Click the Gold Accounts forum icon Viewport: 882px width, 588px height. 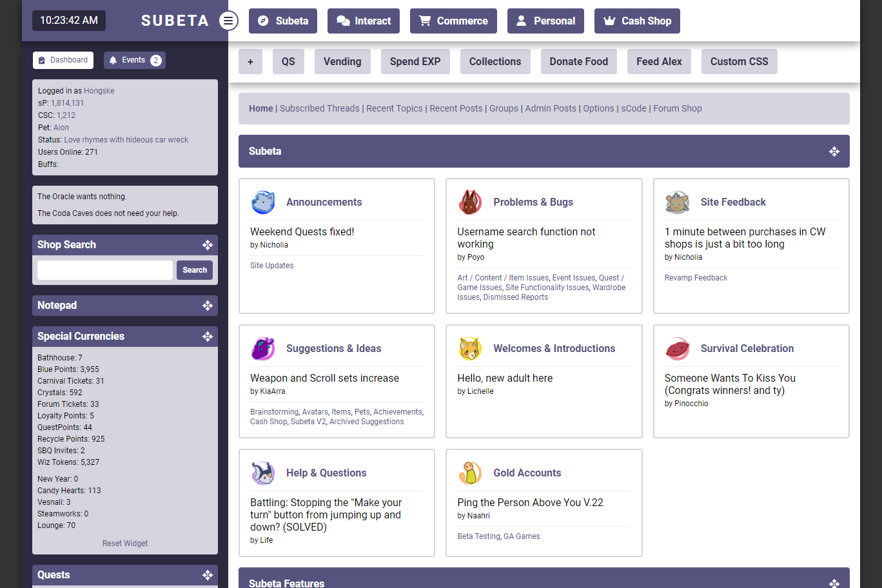click(470, 473)
